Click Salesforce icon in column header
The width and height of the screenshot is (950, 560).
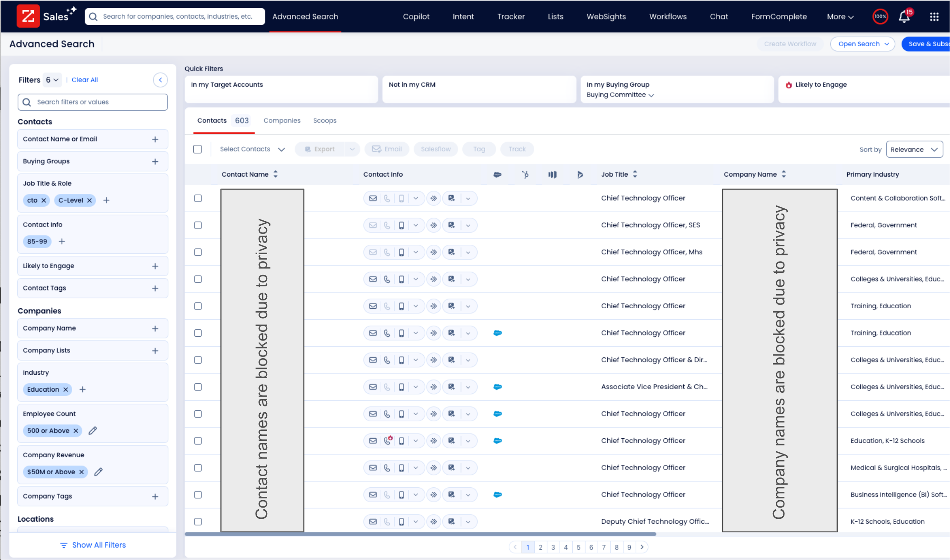(x=497, y=175)
